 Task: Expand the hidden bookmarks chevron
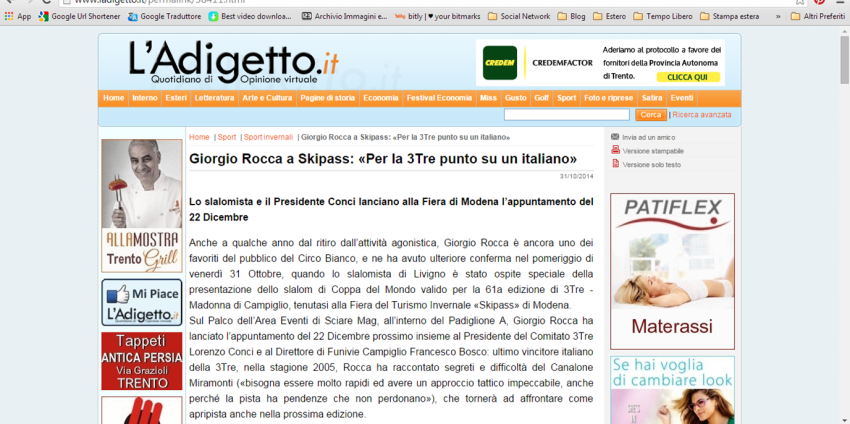pyautogui.click(x=778, y=16)
